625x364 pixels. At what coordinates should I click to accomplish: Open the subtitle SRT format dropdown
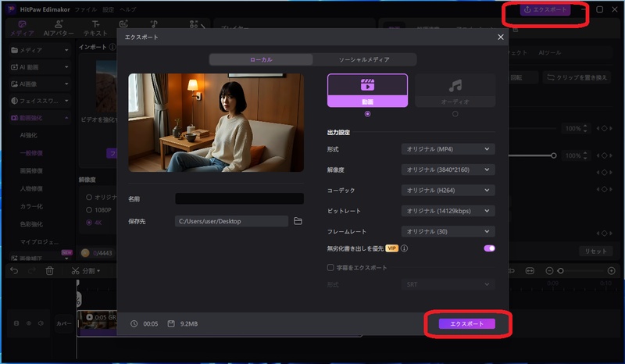tap(448, 284)
